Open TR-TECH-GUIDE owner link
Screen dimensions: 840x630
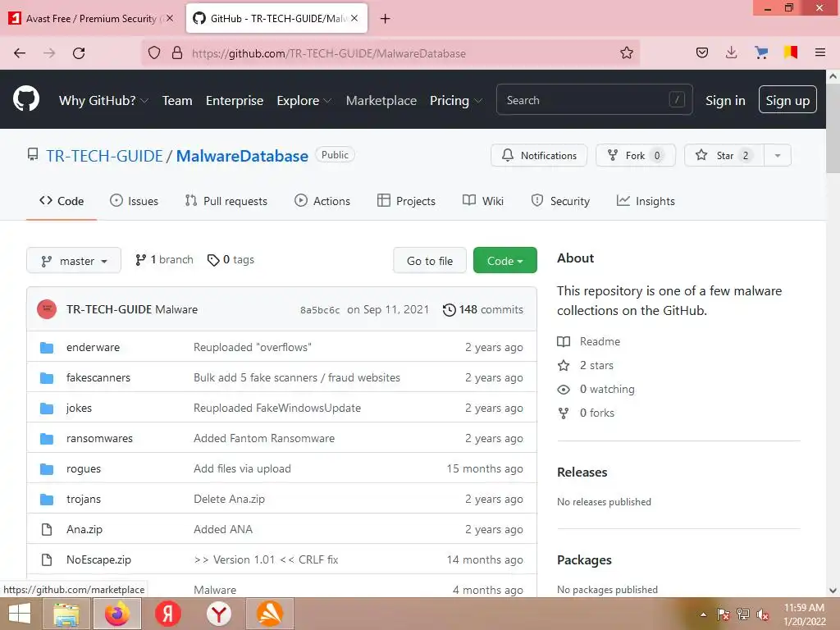pos(104,156)
